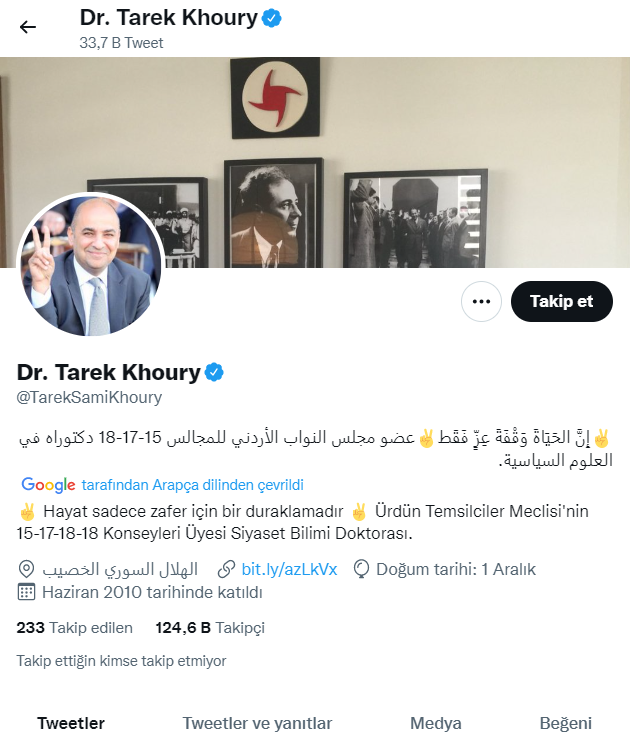Open the header banner image
Screen dimensions: 630x742
315,162
